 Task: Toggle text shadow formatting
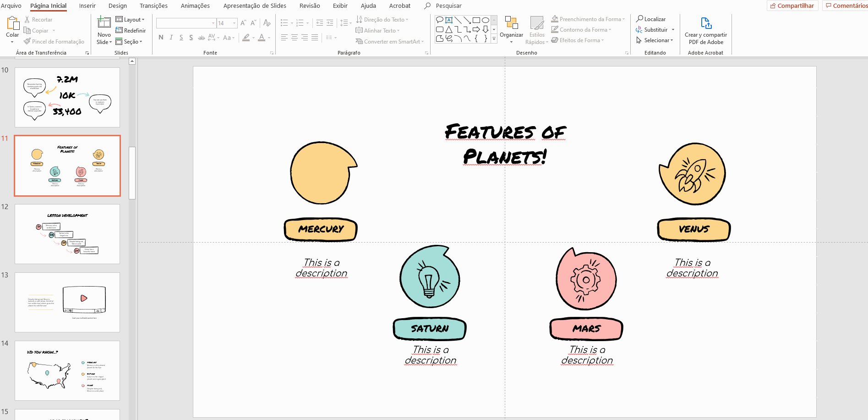(x=191, y=38)
